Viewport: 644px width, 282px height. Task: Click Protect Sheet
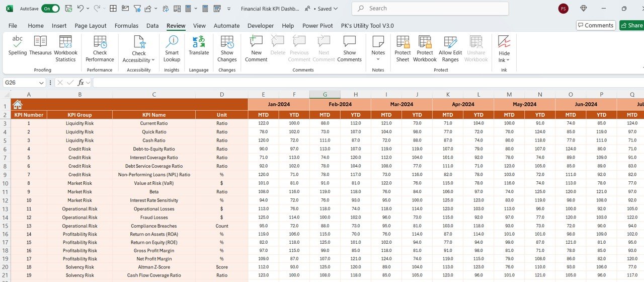click(403, 49)
